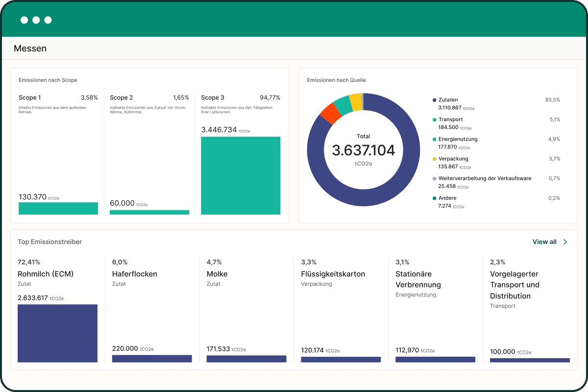Click the chevron arrow beside View all

click(x=565, y=242)
